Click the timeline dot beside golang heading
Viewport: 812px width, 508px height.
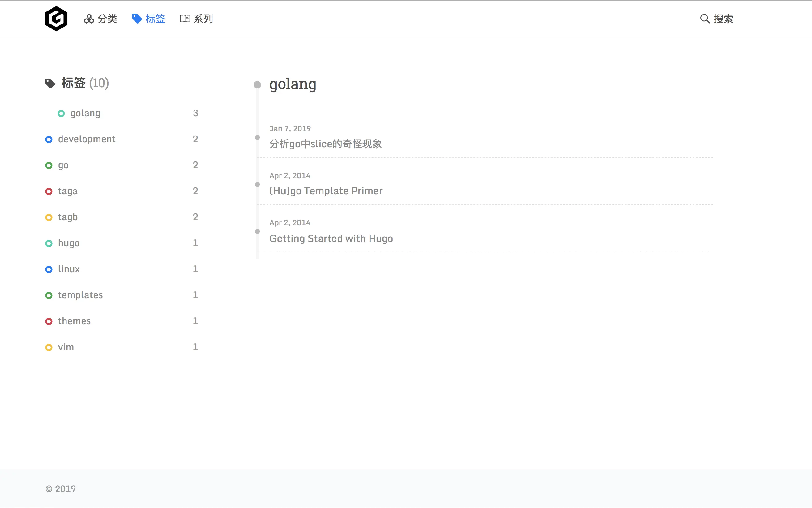point(257,85)
